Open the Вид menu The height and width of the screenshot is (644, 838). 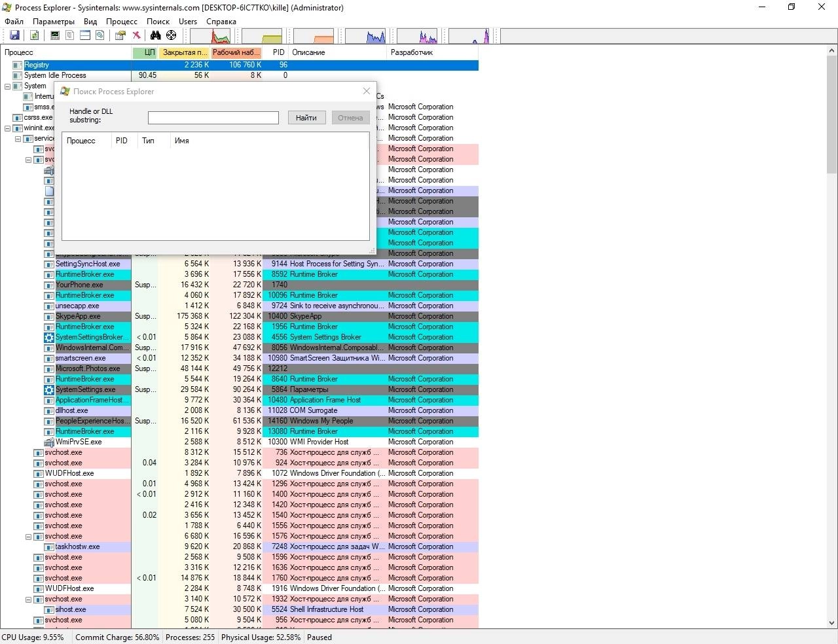point(90,21)
